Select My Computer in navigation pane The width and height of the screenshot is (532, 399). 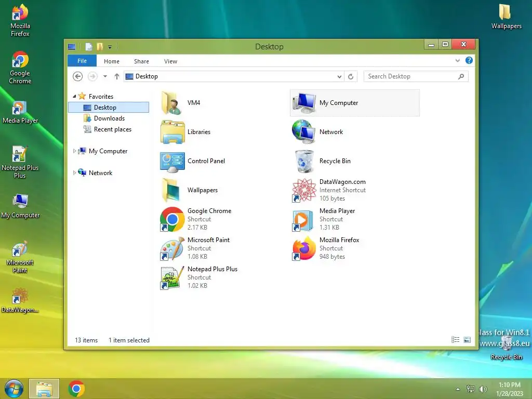click(x=108, y=151)
